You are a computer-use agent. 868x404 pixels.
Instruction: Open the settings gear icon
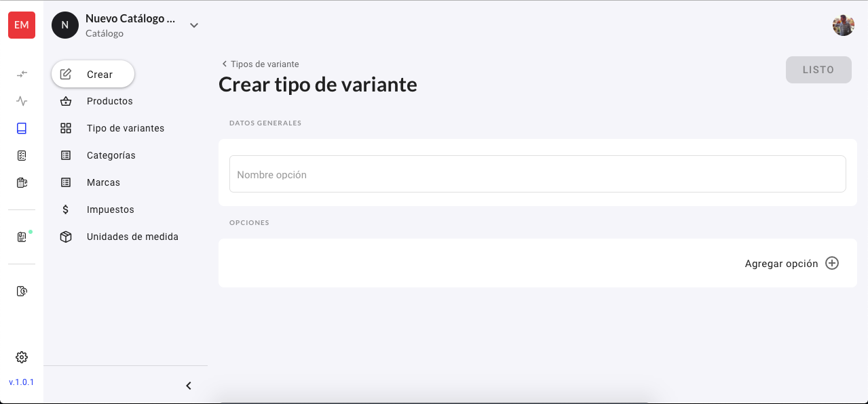tap(22, 357)
